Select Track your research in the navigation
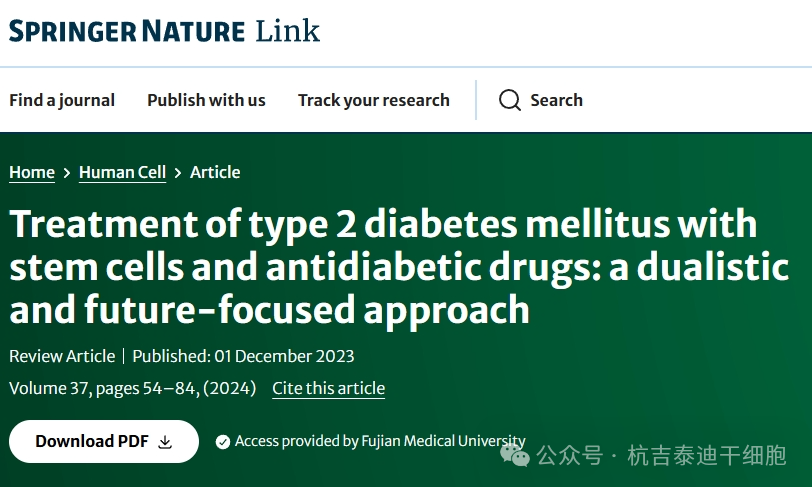Screen dimensions: 812x487 373,100
